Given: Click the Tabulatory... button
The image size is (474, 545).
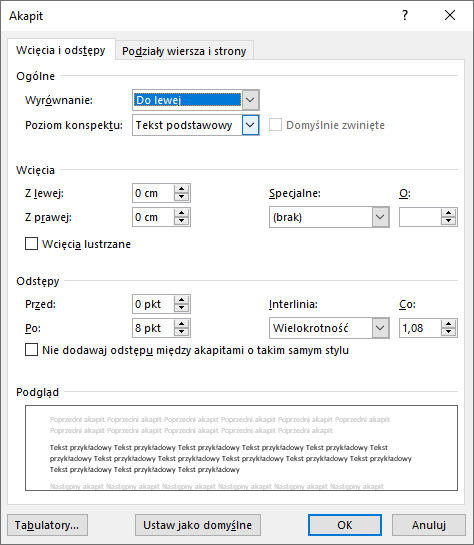Looking at the screenshot, I should click(47, 525).
